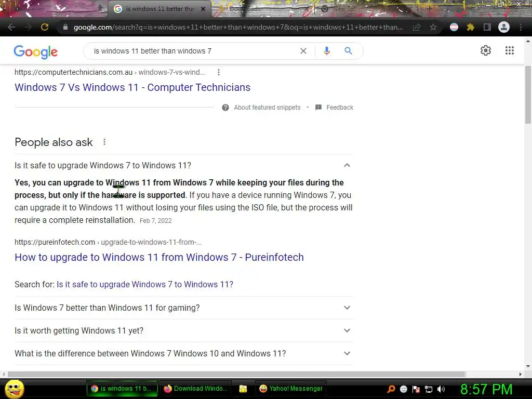Click the 8:57 PM clock
This screenshot has width=532, height=399.
pyautogui.click(x=486, y=389)
